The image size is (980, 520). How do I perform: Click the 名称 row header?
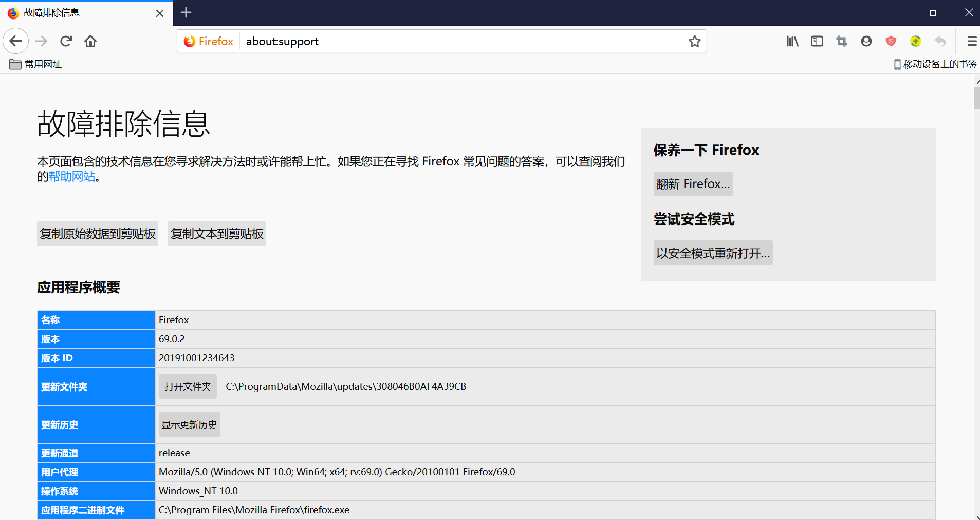[x=96, y=320]
